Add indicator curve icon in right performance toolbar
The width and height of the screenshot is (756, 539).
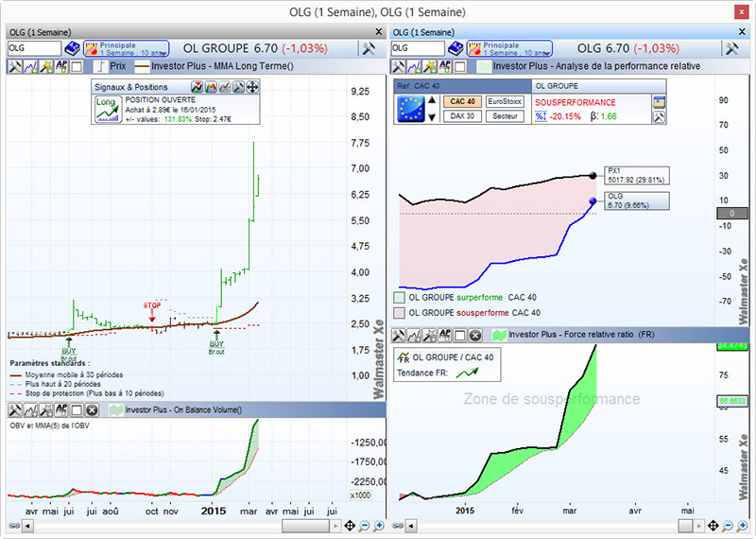coord(414,66)
